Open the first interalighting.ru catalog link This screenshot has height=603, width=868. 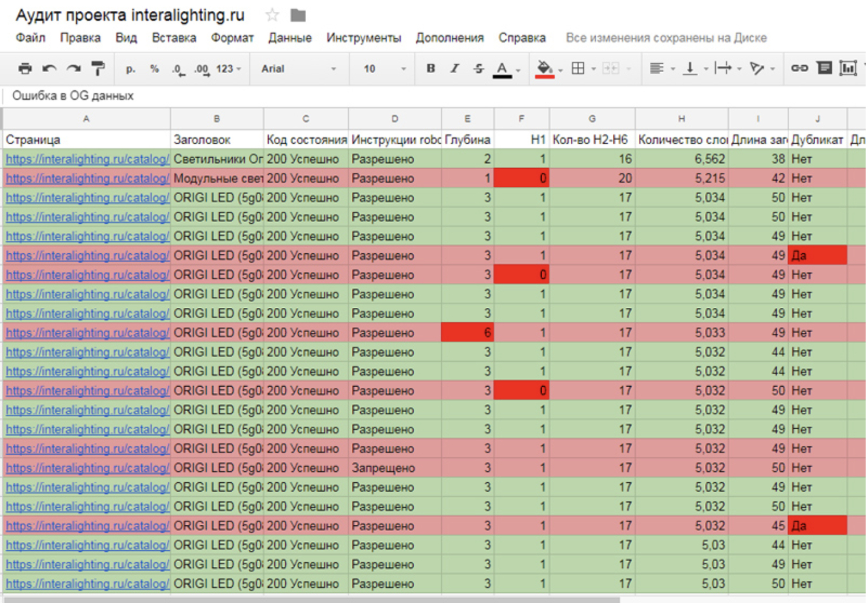coord(87,159)
